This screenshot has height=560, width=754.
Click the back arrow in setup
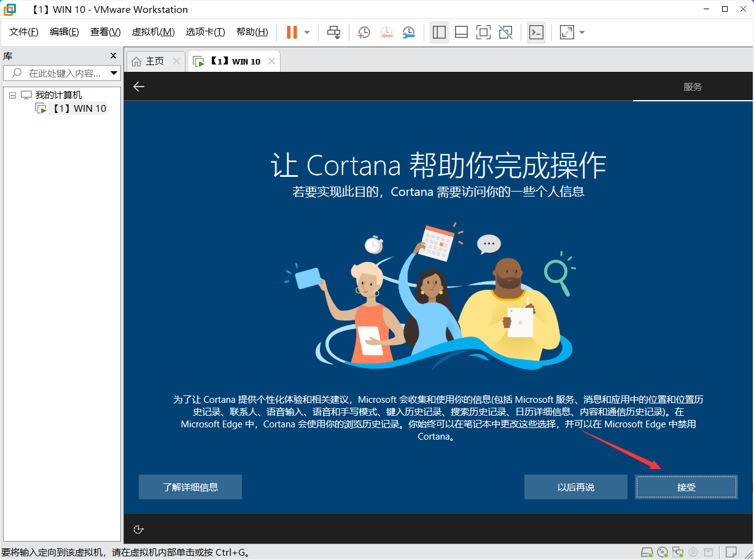pyautogui.click(x=139, y=87)
